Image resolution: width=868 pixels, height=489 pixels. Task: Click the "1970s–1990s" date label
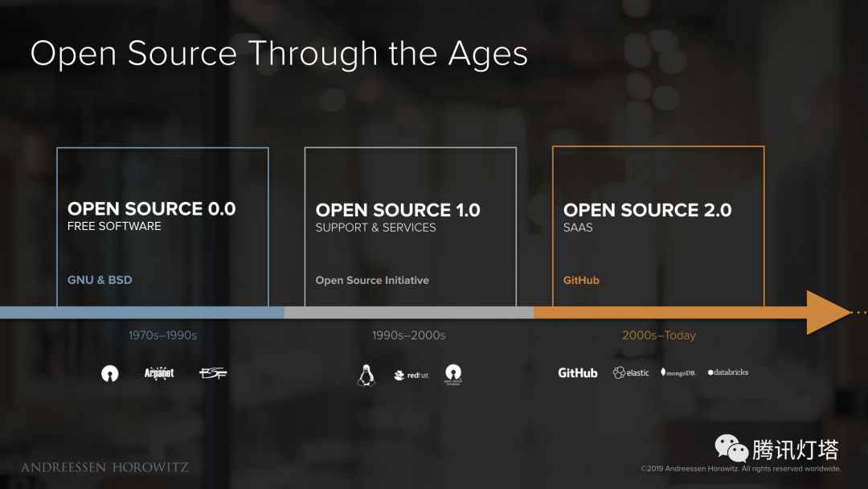point(162,335)
